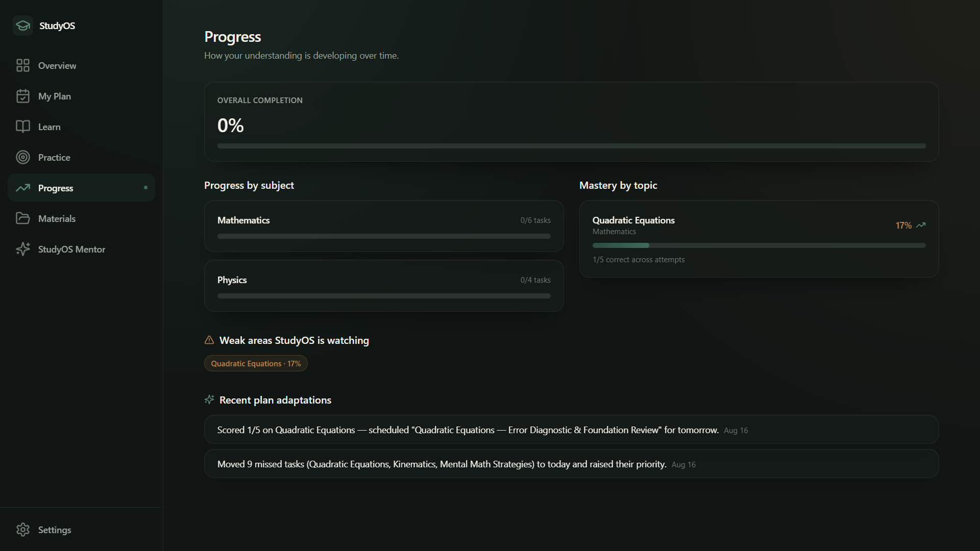Open the Learn section

[81, 127]
